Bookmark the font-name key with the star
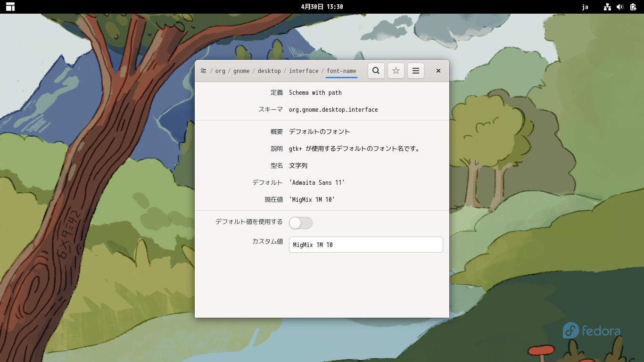This screenshot has height=362, width=644. click(396, 70)
